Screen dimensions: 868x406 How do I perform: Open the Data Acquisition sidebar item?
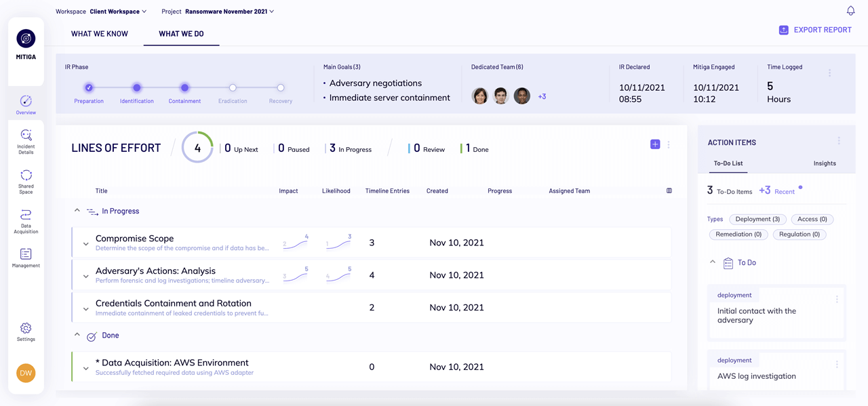(x=26, y=221)
